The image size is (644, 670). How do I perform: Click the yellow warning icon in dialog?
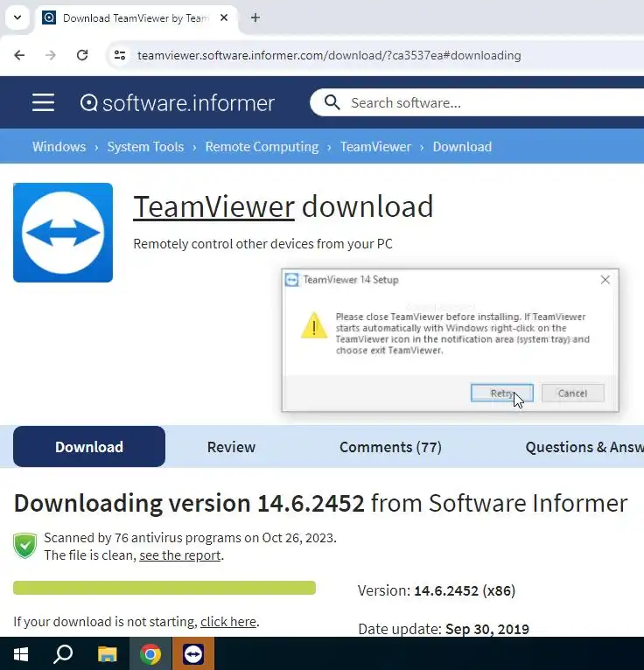pyautogui.click(x=314, y=325)
